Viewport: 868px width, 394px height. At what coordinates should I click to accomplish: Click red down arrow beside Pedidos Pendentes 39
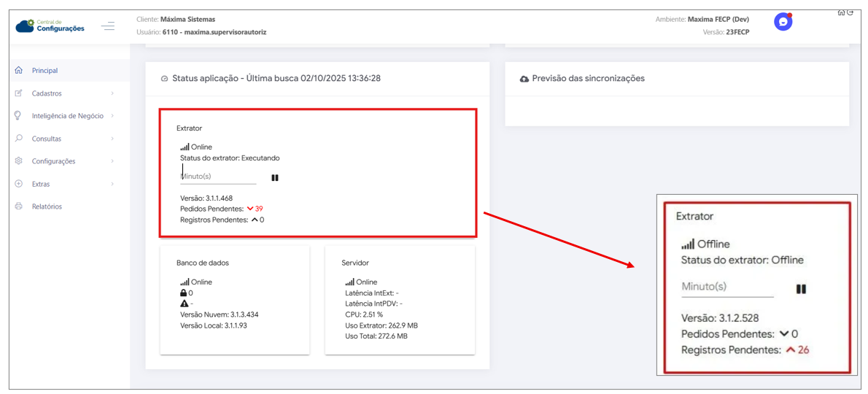[250, 209]
